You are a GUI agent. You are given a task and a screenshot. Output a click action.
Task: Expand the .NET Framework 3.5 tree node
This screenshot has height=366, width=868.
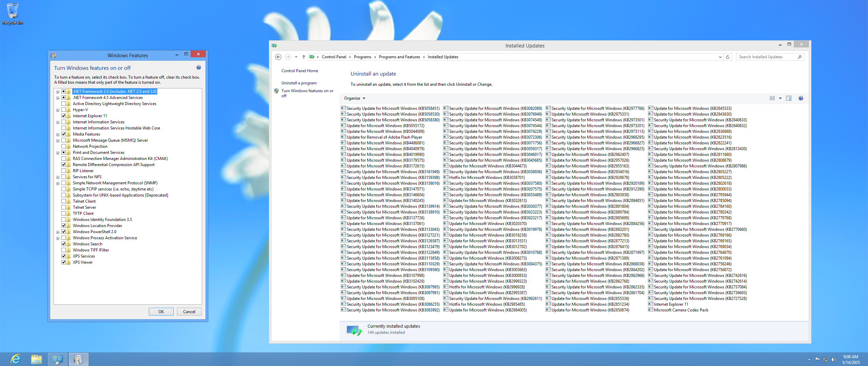tap(58, 92)
